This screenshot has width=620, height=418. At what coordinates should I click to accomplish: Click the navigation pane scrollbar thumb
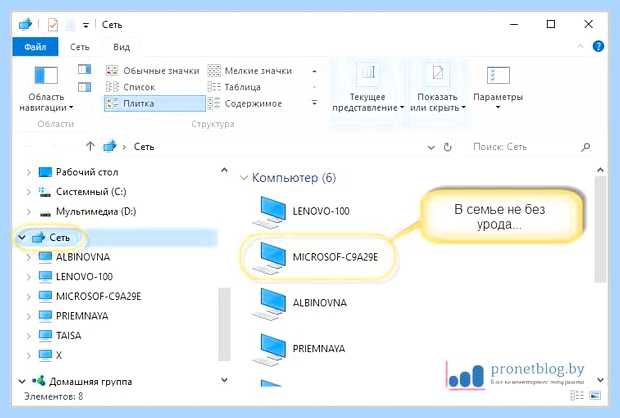point(224,324)
